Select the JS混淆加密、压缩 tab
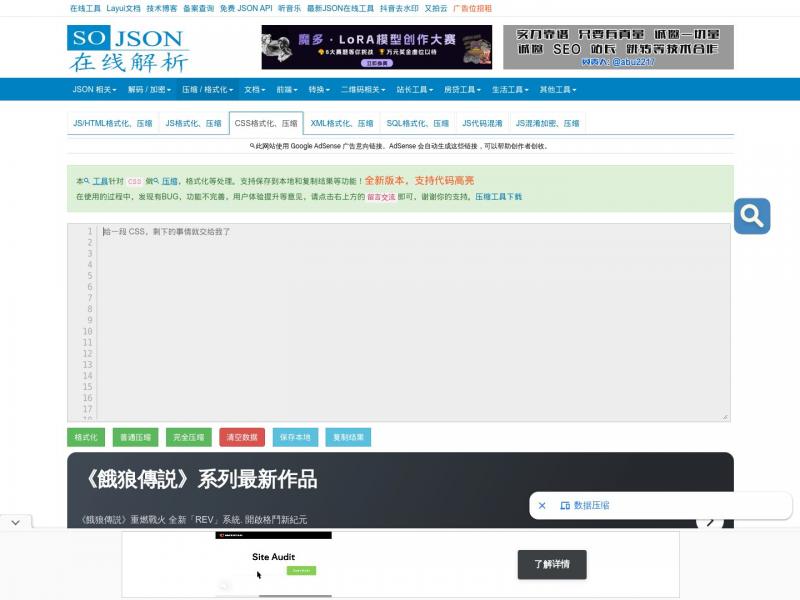Image resolution: width=800 pixels, height=600 pixels. tap(547, 124)
